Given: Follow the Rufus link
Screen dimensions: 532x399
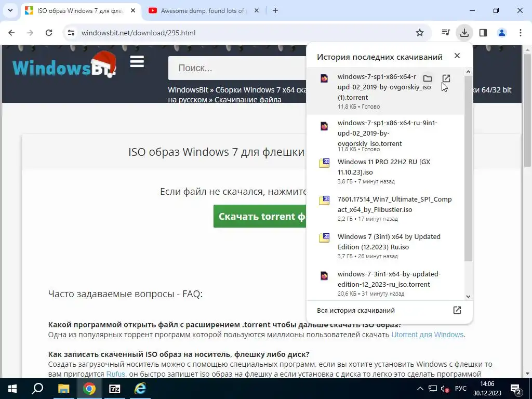Looking at the screenshot, I should (116, 374).
